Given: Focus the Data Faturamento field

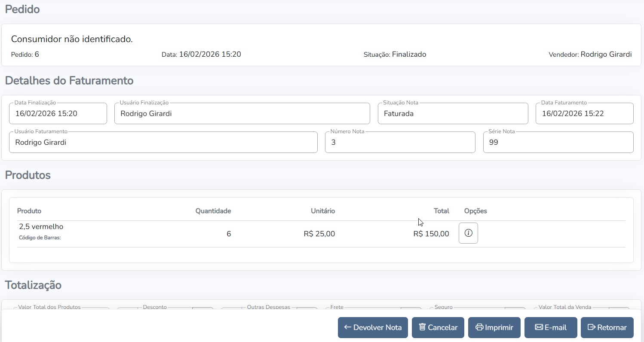Looking at the screenshot, I should click(x=584, y=114).
